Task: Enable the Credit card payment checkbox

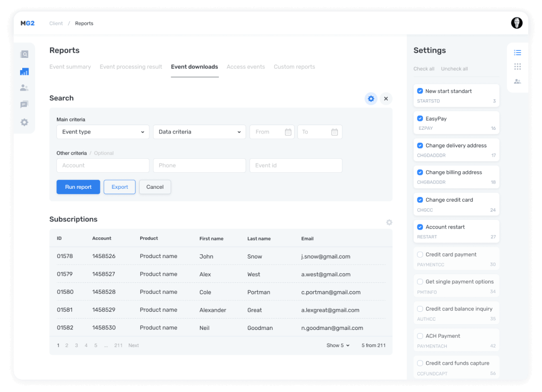Action: point(420,254)
